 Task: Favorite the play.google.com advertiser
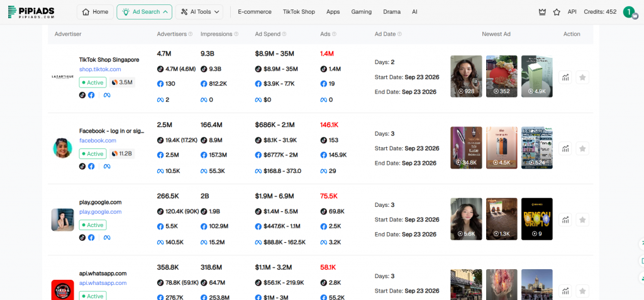point(582,219)
